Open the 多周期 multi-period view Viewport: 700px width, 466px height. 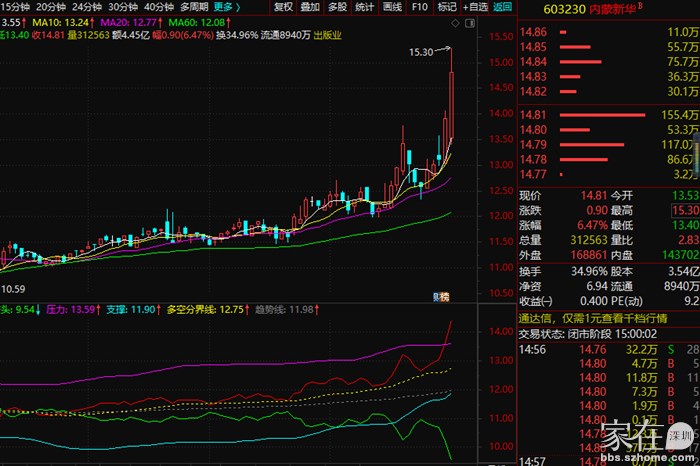[194, 6]
